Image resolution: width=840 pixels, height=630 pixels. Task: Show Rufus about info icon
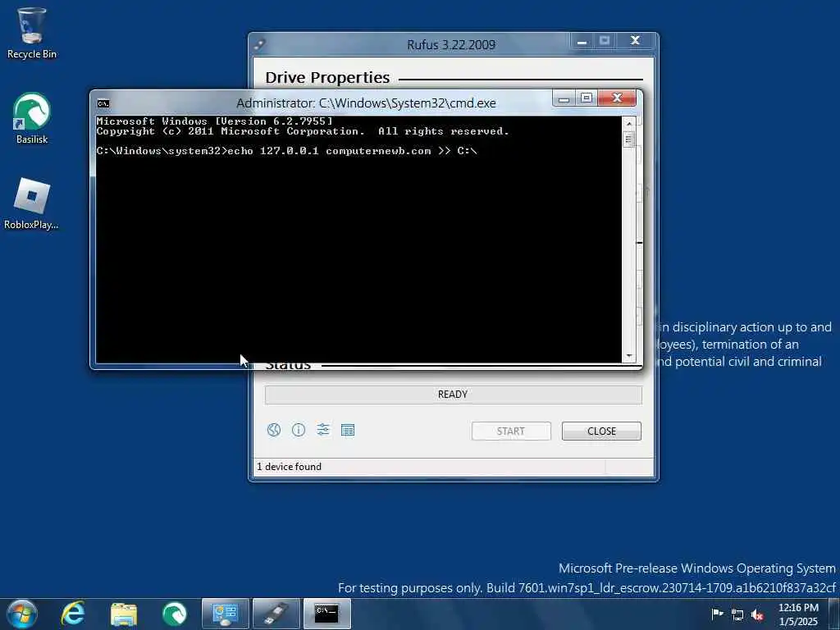tap(299, 430)
